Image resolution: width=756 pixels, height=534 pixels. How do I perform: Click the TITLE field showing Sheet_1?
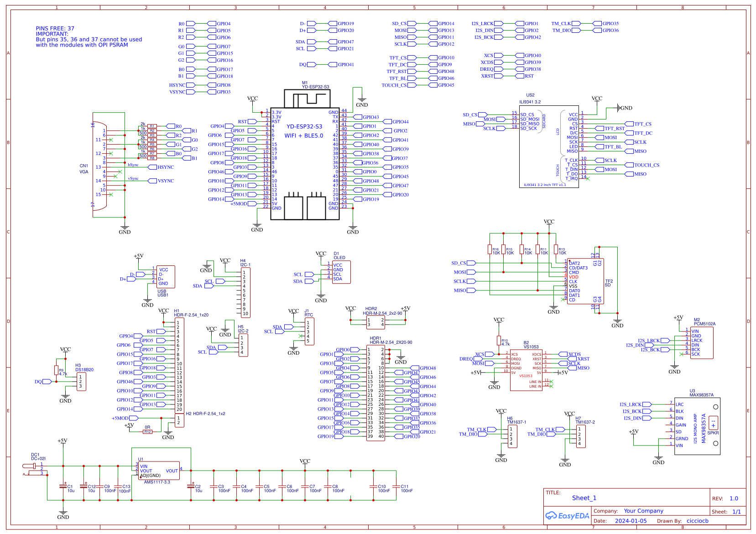click(x=584, y=498)
